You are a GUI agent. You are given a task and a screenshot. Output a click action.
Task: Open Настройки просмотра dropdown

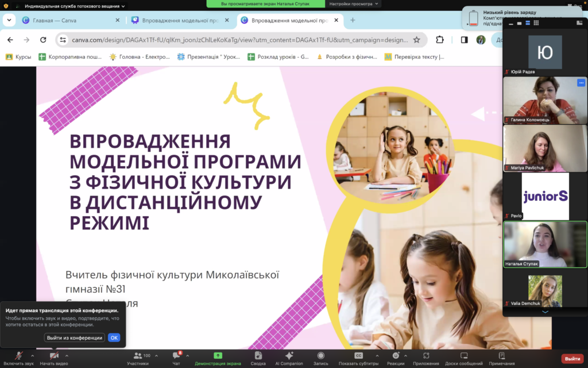354,4
